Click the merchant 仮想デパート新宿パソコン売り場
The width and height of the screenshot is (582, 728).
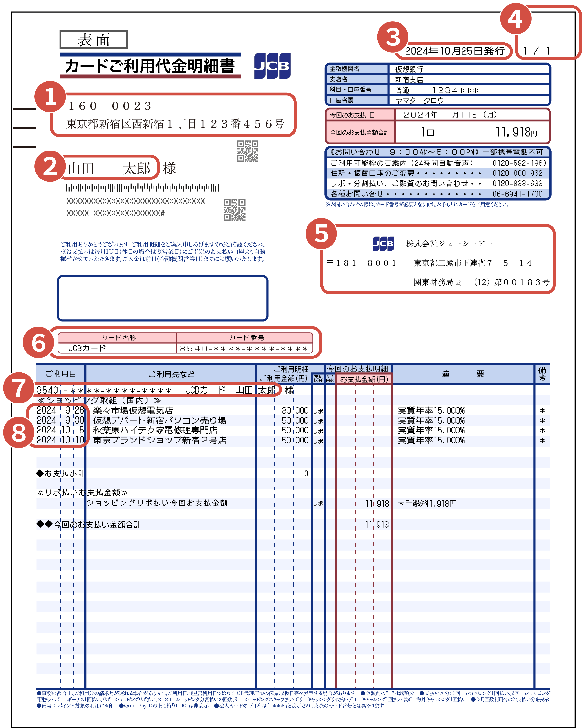click(159, 420)
